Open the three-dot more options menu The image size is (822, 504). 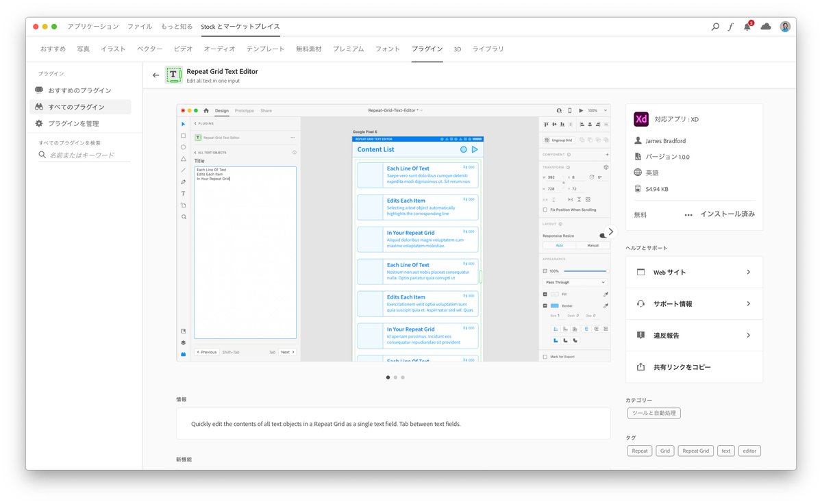[688, 215]
